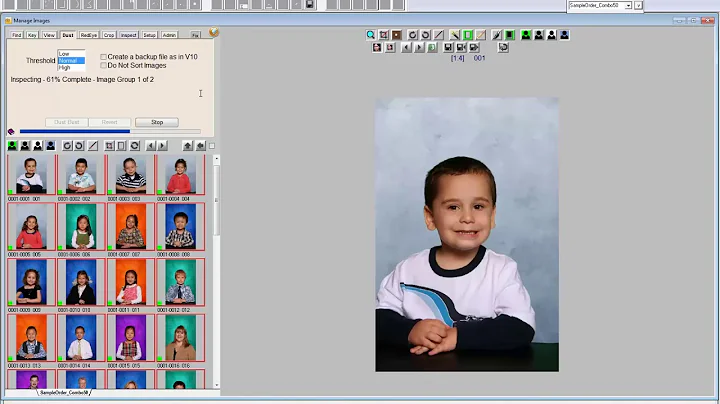This screenshot has width=720, height=404.
Task: Select Low threshold option
Action: [x=71, y=54]
